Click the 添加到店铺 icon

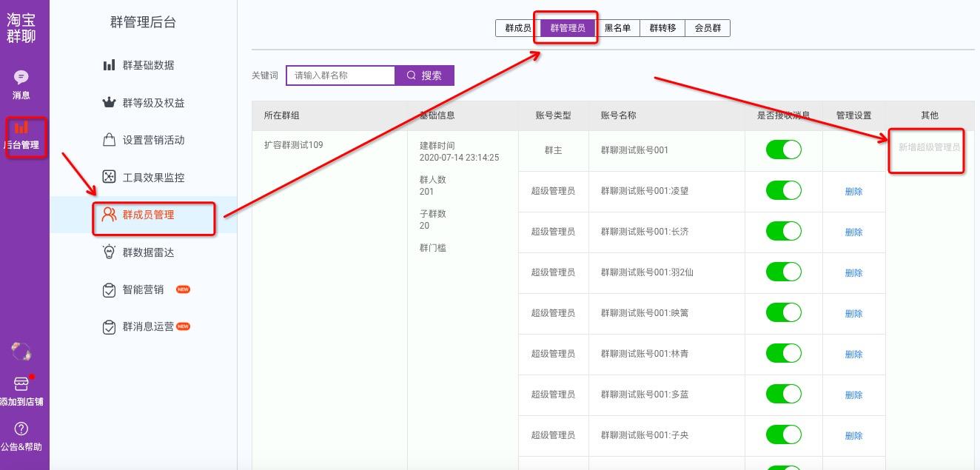tap(21, 385)
